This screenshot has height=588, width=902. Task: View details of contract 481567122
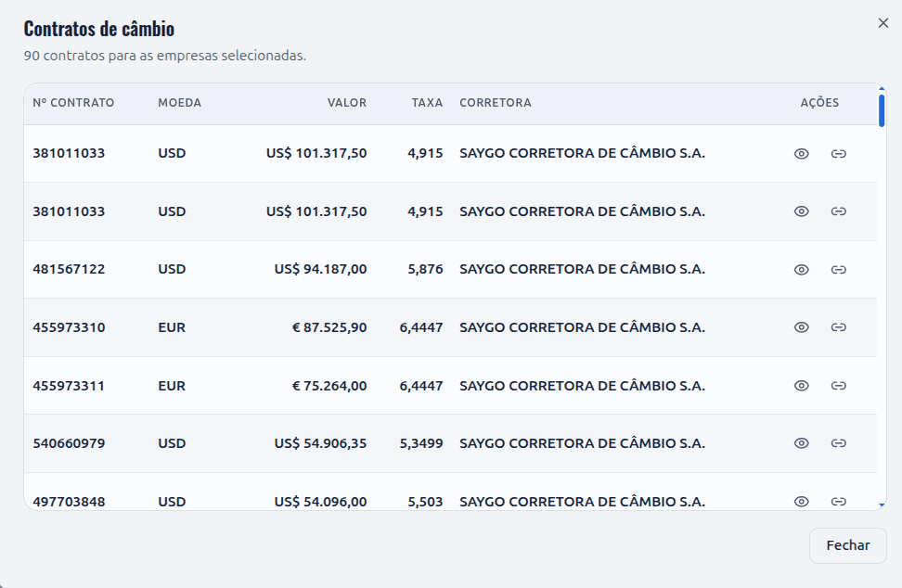(802, 270)
